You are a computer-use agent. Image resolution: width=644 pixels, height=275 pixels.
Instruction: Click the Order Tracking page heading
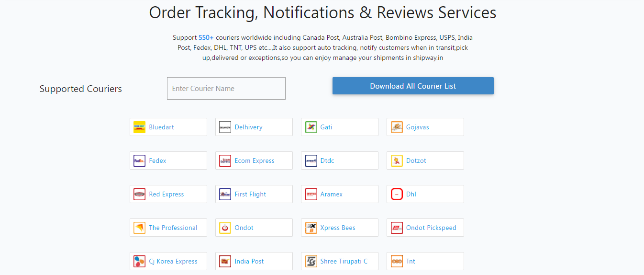coord(322,12)
